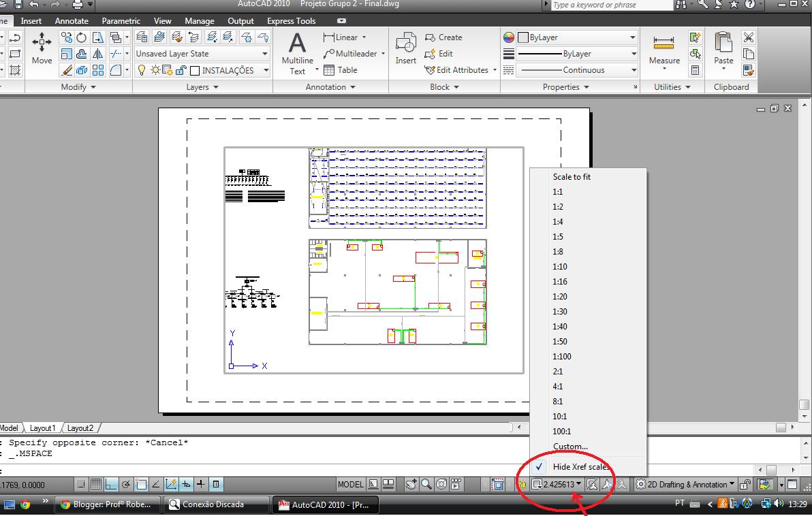Open the Insert ribbon tab
The image size is (812, 516).
(31, 20)
